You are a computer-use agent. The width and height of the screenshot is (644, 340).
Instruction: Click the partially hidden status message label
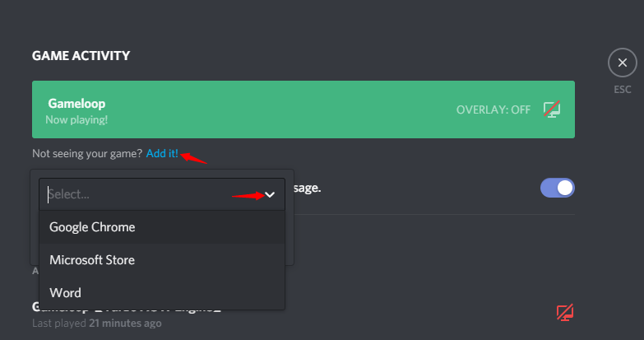click(308, 188)
